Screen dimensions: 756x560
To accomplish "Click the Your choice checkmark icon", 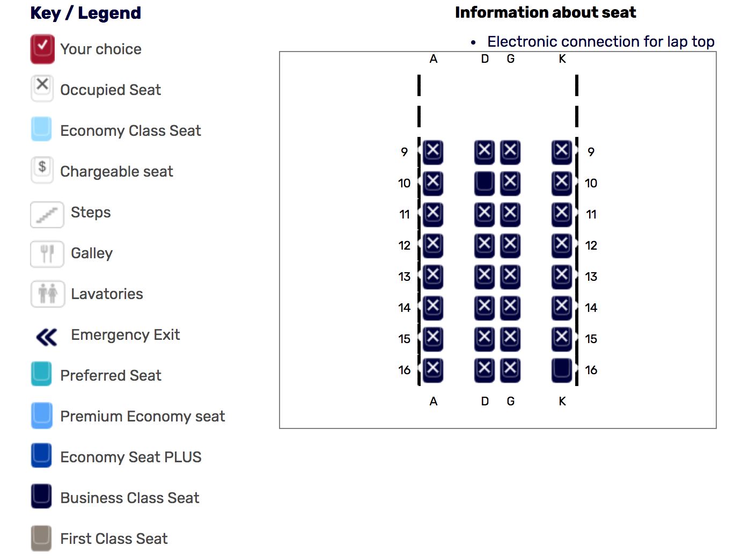I will point(42,48).
